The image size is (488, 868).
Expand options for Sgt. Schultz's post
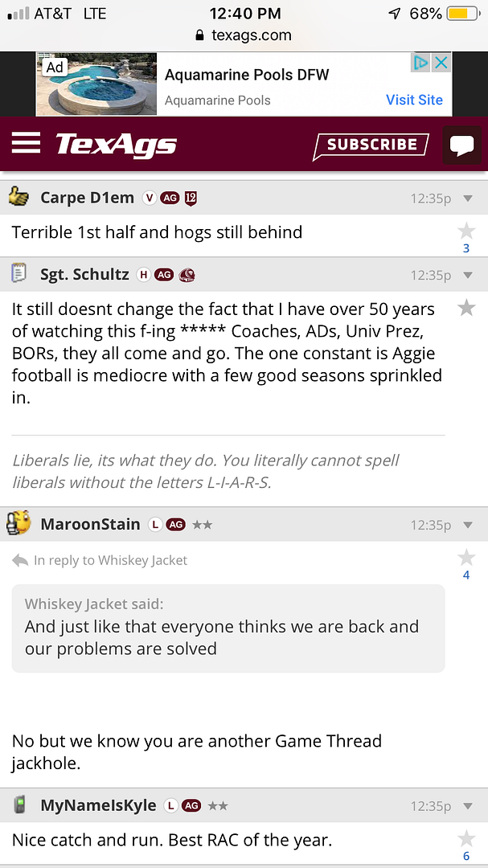[469, 276]
